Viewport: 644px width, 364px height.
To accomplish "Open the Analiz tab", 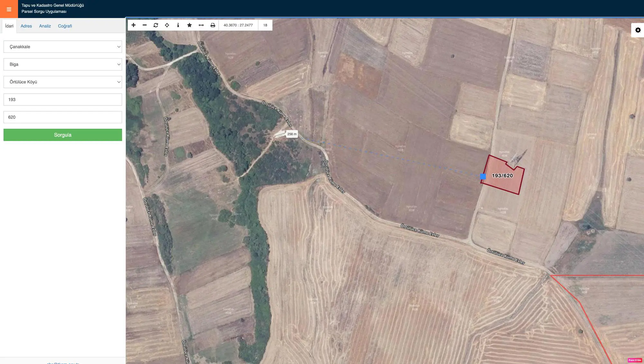I will click(x=45, y=26).
